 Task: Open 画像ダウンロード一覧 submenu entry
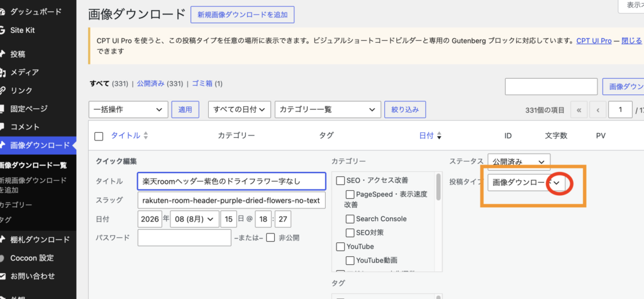pos(33,166)
